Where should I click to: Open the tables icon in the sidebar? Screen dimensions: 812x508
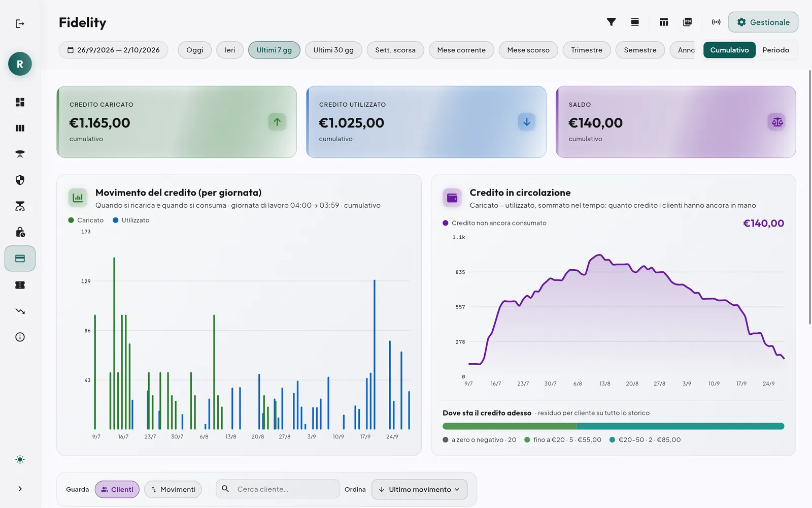coord(20,154)
